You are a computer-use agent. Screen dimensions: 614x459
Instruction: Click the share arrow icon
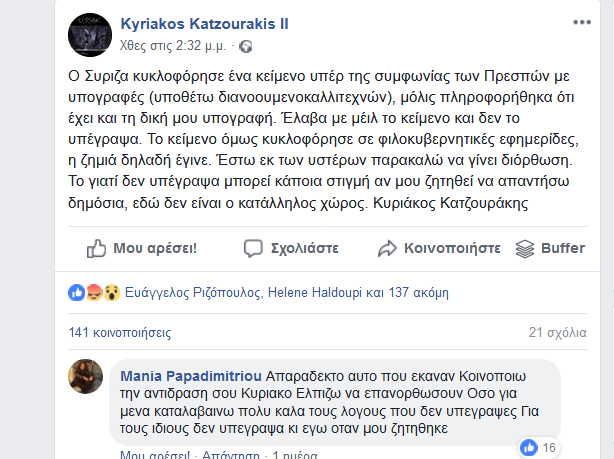coord(388,248)
